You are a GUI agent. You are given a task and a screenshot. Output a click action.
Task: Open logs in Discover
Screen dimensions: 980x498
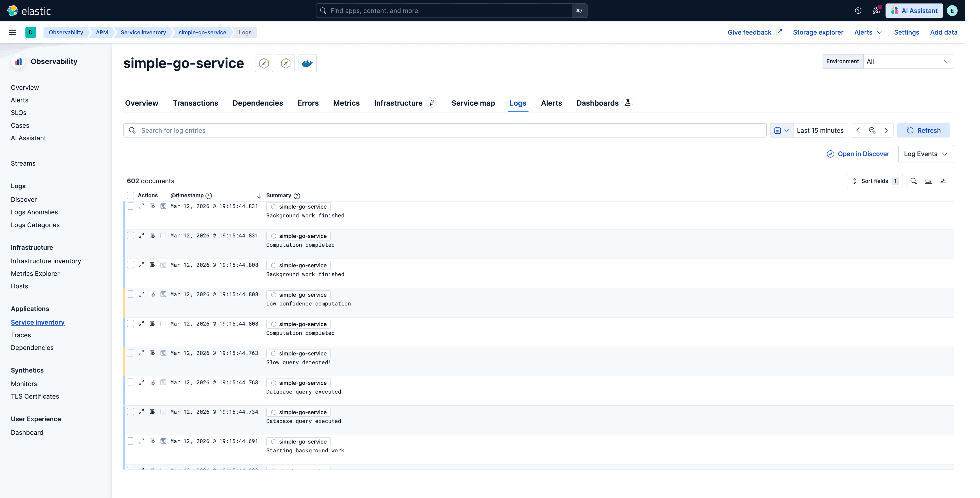857,154
